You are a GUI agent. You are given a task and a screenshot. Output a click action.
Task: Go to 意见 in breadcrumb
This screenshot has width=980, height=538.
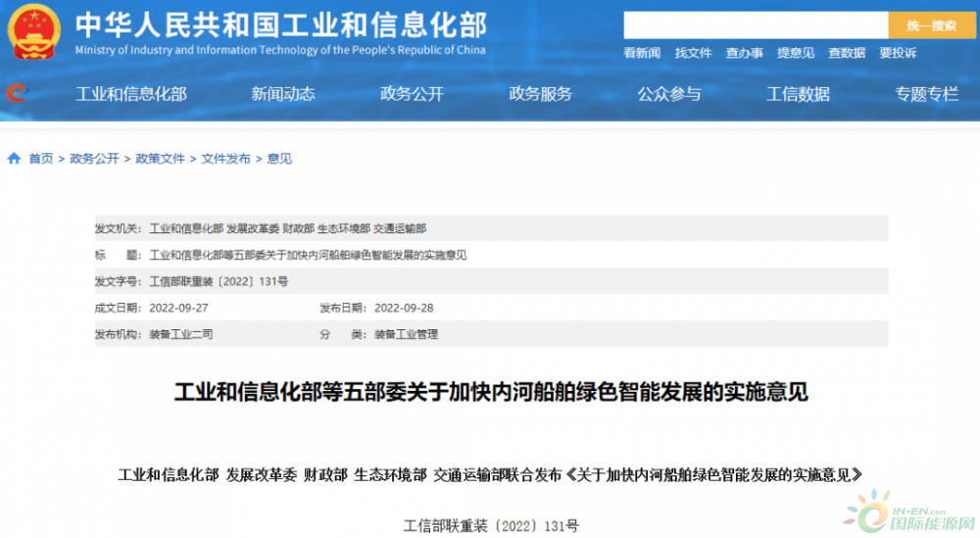coord(279,159)
